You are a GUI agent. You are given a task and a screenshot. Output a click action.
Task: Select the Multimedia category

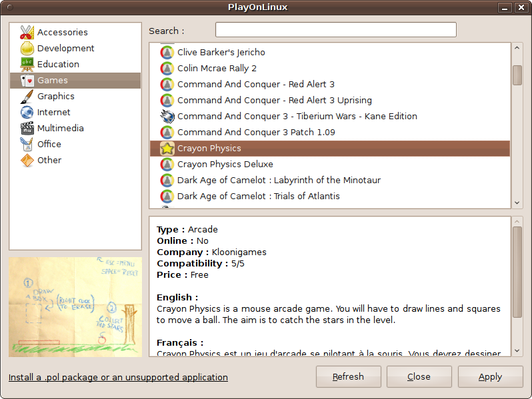[x=61, y=128]
